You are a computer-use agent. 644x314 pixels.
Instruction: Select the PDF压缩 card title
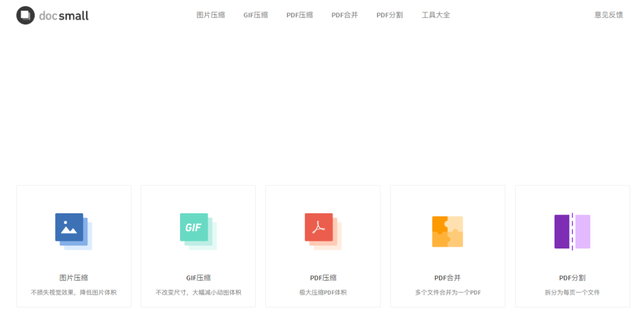[323, 278]
